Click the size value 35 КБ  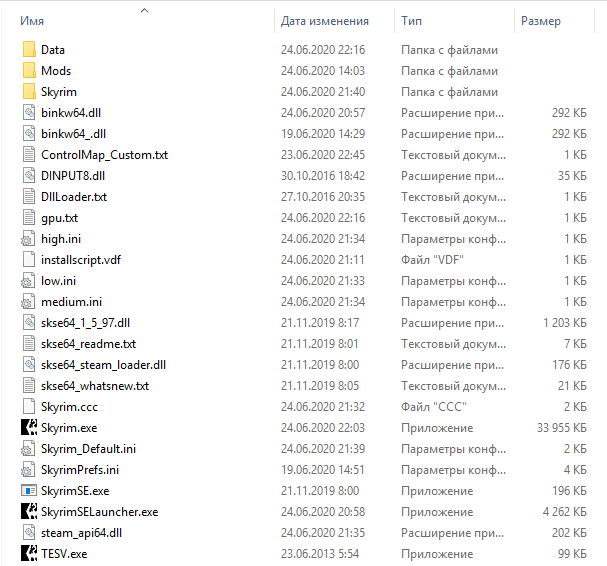point(573,176)
